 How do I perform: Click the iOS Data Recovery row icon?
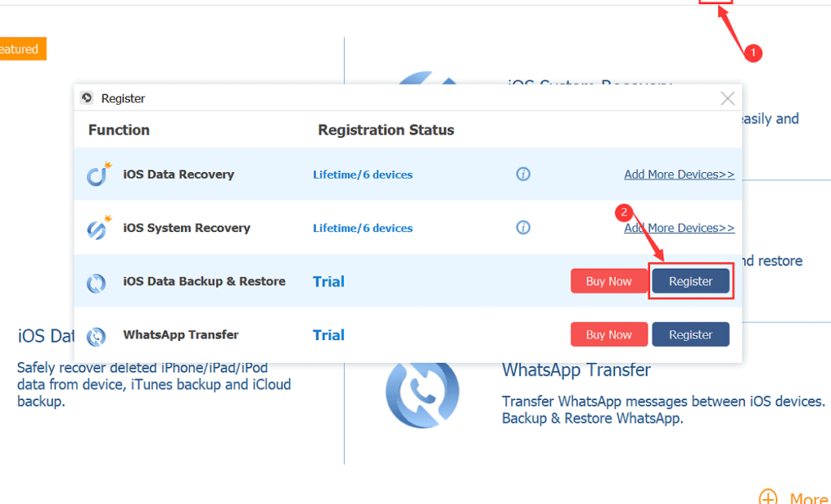[x=99, y=174]
